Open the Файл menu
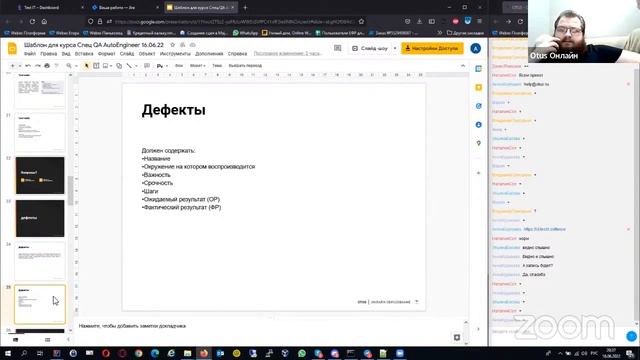 pos(30,54)
